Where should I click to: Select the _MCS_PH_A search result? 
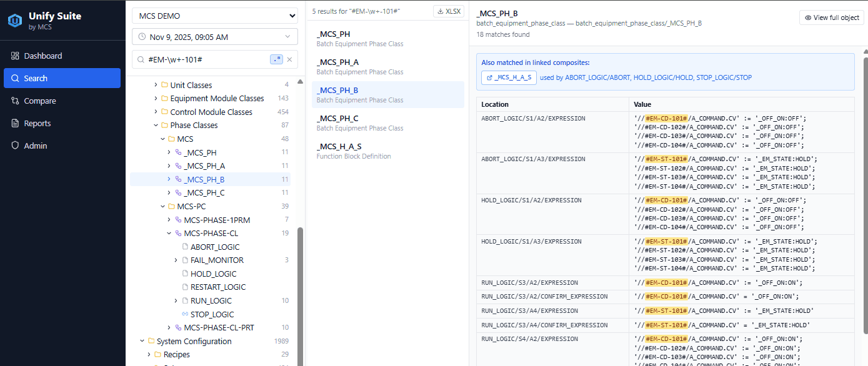click(x=388, y=67)
